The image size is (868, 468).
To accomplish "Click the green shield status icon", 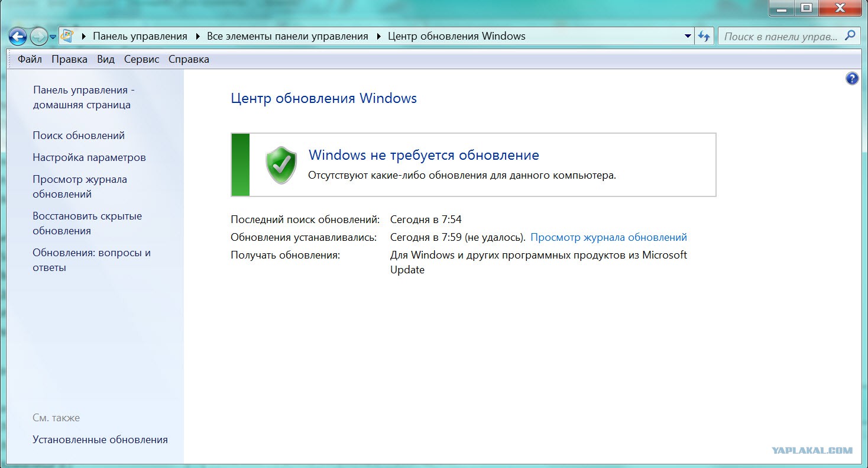I will (281, 164).
